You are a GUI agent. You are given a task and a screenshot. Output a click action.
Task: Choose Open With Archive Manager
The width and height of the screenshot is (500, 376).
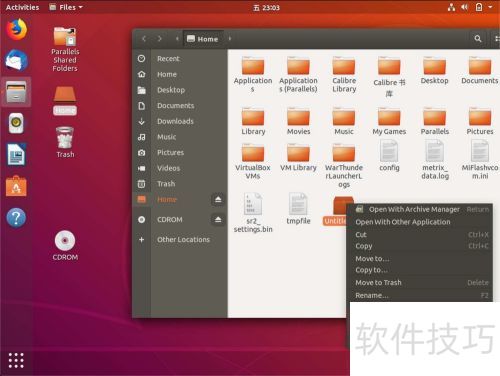coord(420,209)
